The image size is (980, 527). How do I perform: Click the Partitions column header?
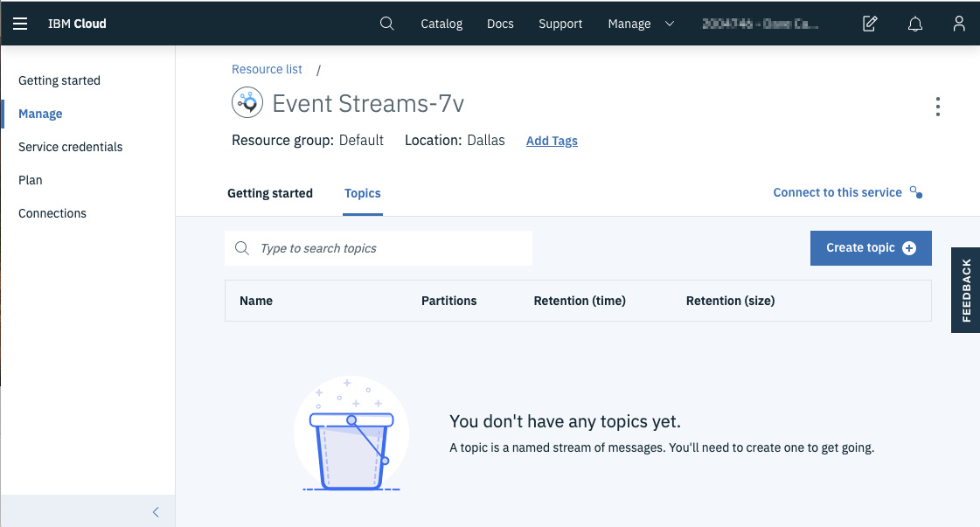coord(448,301)
